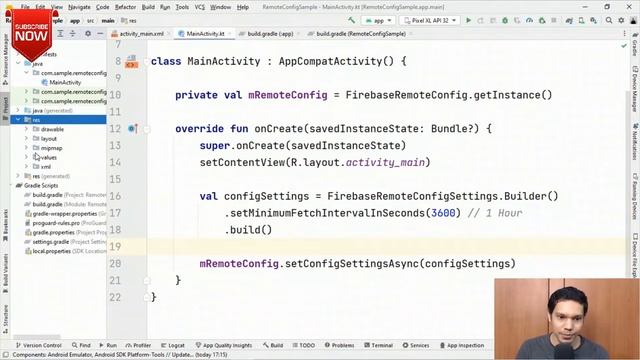Click Attach Debugger to Android Process icon
The width and height of the screenshot is (640, 360).
(542, 20)
